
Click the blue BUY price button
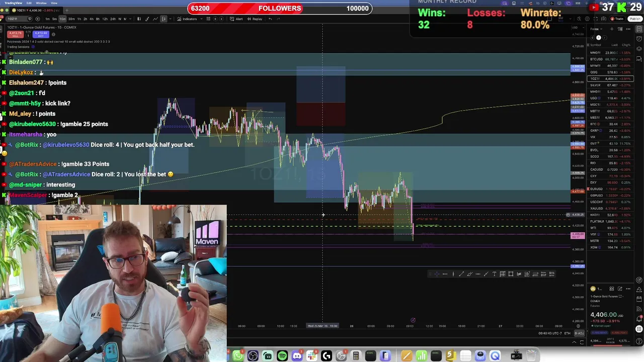coord(41,34)
